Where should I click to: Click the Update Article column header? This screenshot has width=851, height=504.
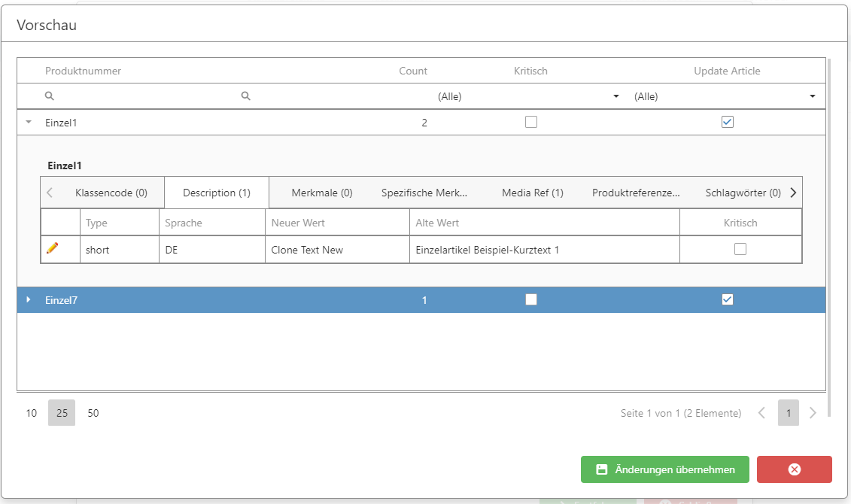click(x=728, y=71)
